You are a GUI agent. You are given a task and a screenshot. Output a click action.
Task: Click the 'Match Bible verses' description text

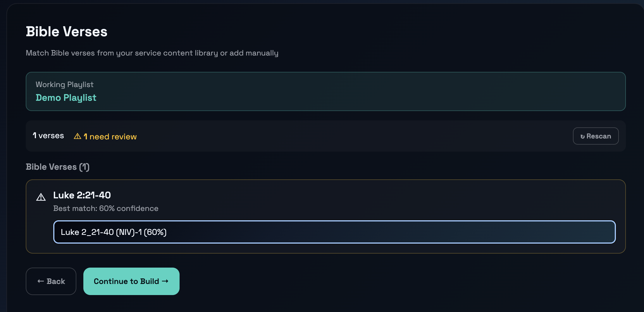152,53
